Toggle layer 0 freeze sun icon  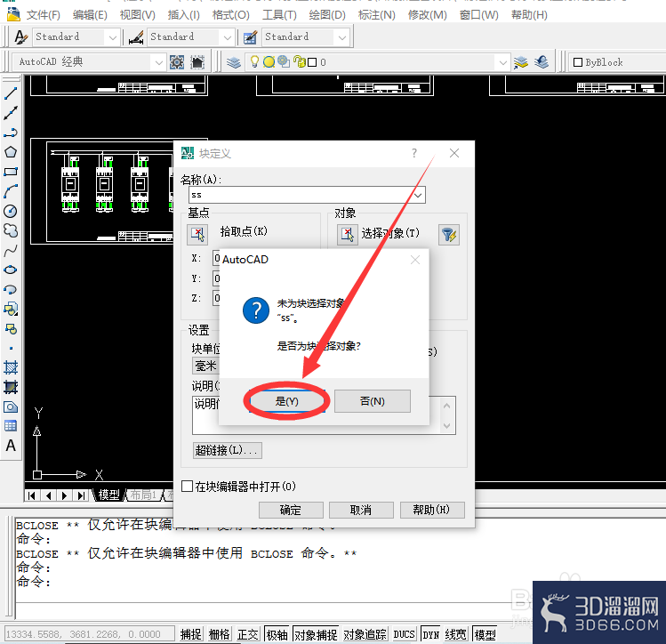click(x=269, y=62)
